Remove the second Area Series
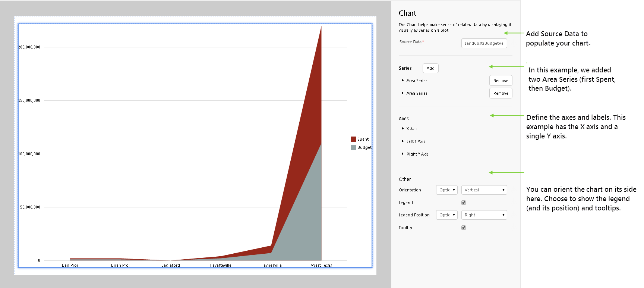Image resolution: width=644 pixels, height=288 pixels. (x=501, y=93)
